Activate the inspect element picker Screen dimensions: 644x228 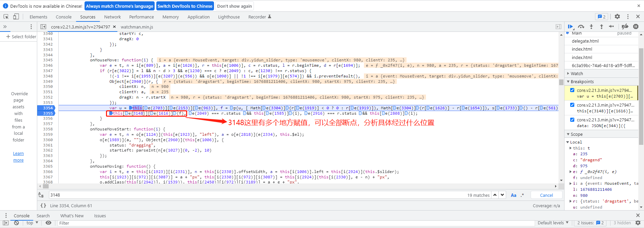(x=6, y=17)
